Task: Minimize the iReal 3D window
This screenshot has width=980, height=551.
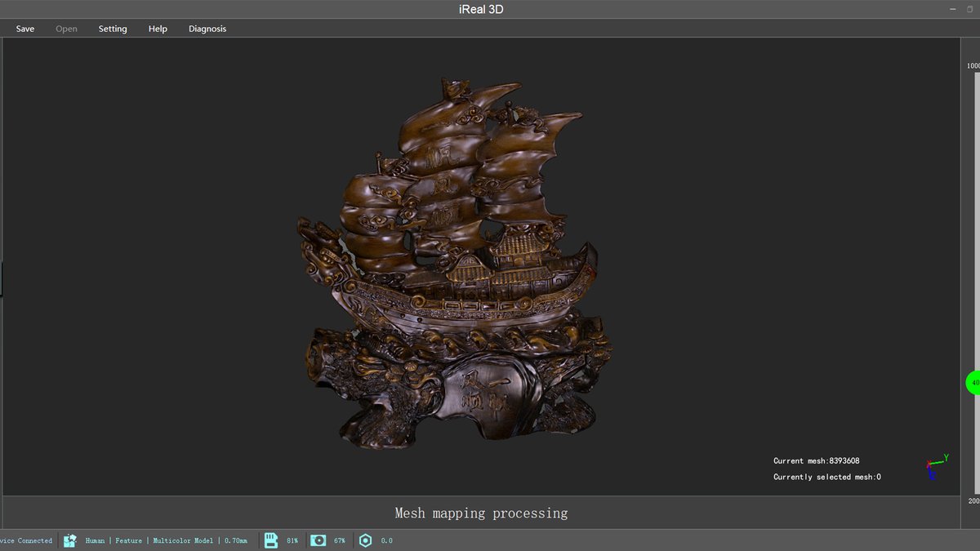Action: (x=952, y=9)
